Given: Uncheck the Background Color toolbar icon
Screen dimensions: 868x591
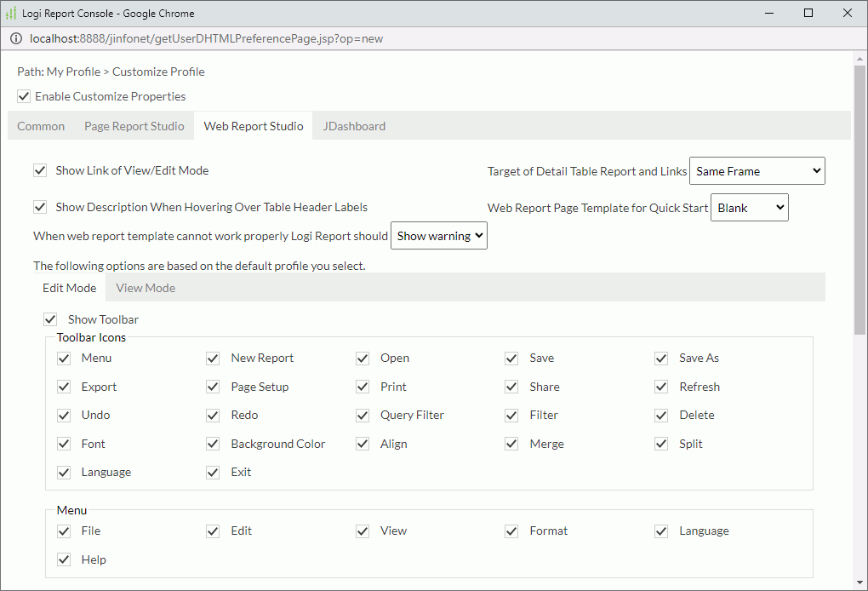Looking at the screenshot, I should 213,444.
